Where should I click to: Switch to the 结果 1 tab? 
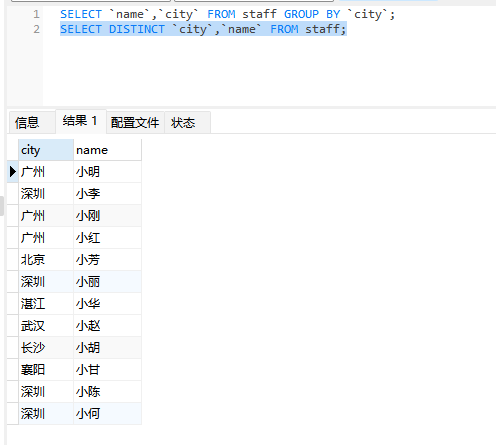pyautogui.click(x=81, y=121)
